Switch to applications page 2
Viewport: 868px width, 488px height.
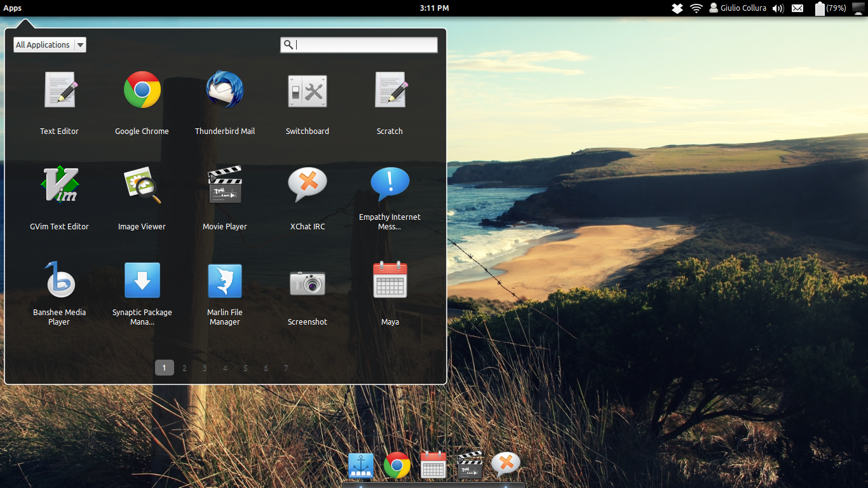pos(184,368)
